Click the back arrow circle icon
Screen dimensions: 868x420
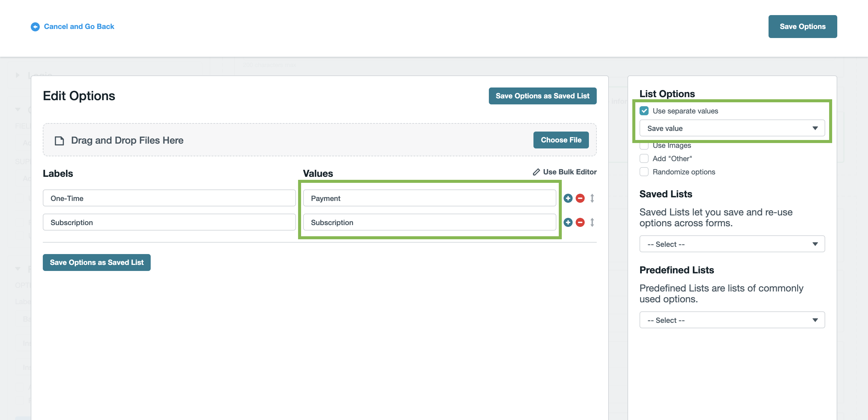point(35,27)
